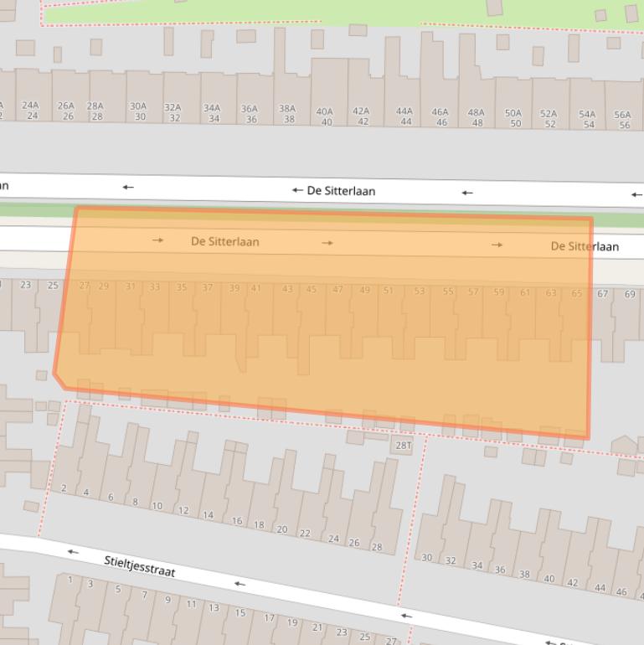
Task: Click the westbound arrow below house number 30A
Action: (x=127, y=188)
